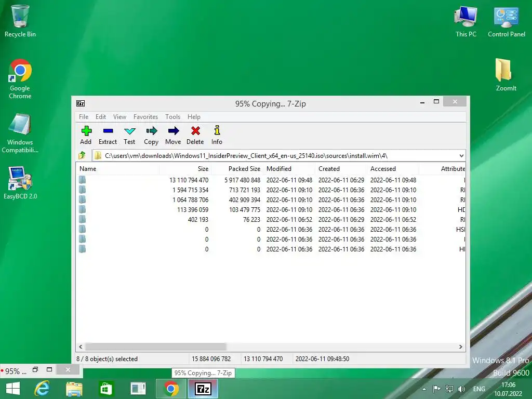Sort by Modified column header
The image size is (532, 399).
point(289,169)
